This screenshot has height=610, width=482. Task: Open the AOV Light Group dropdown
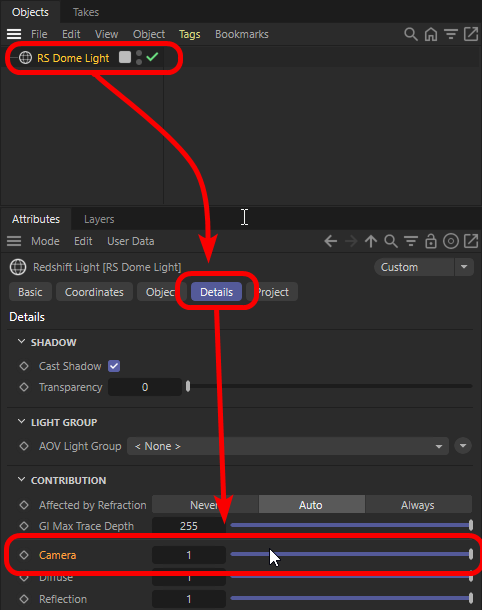point(288,446)
